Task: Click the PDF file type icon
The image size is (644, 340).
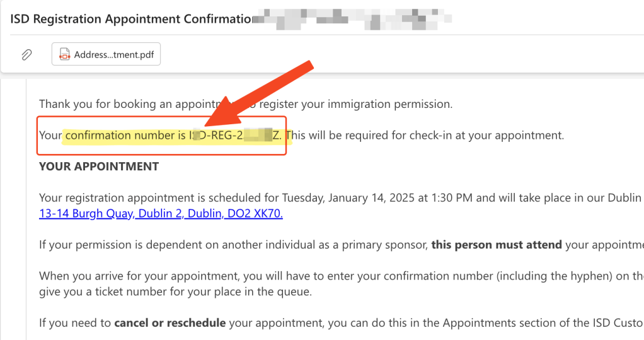Action: point(64,55)
